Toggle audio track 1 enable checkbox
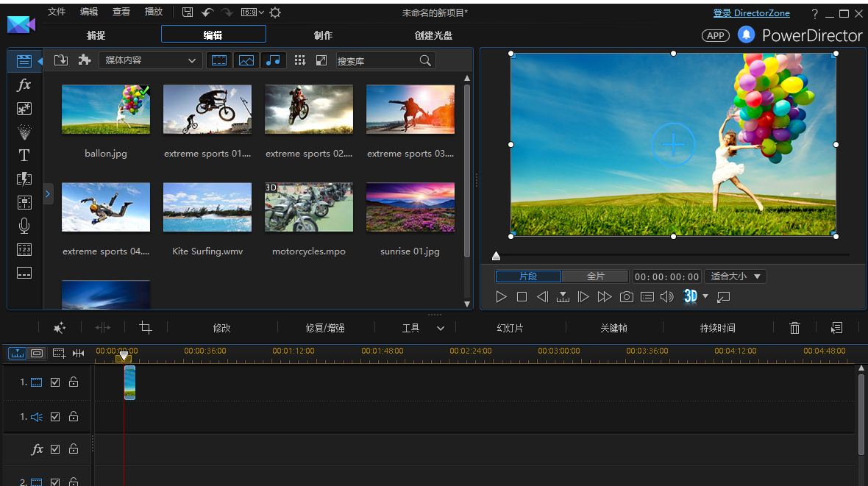The width and height of the screenshot is (868, 486). [55, 417]
